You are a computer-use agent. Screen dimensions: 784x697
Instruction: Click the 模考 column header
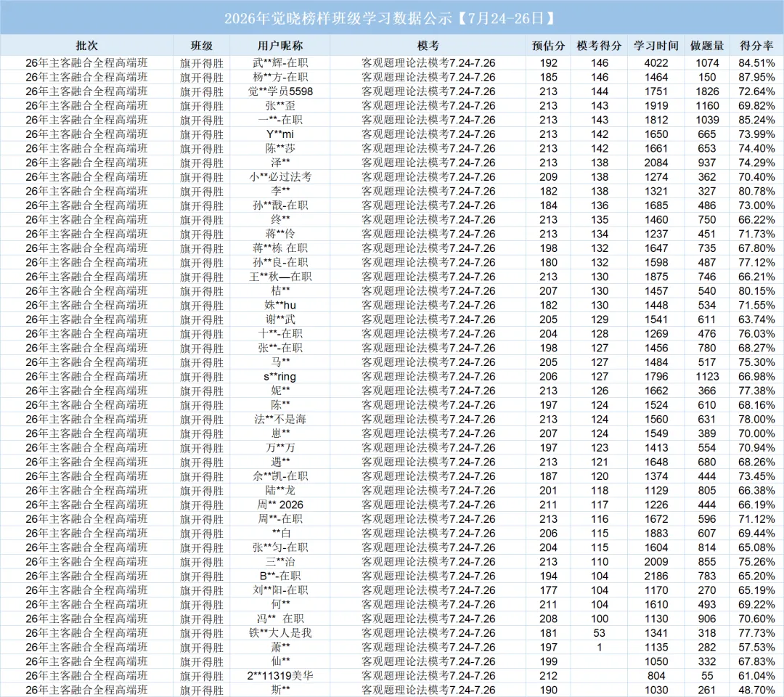point(428,46)
